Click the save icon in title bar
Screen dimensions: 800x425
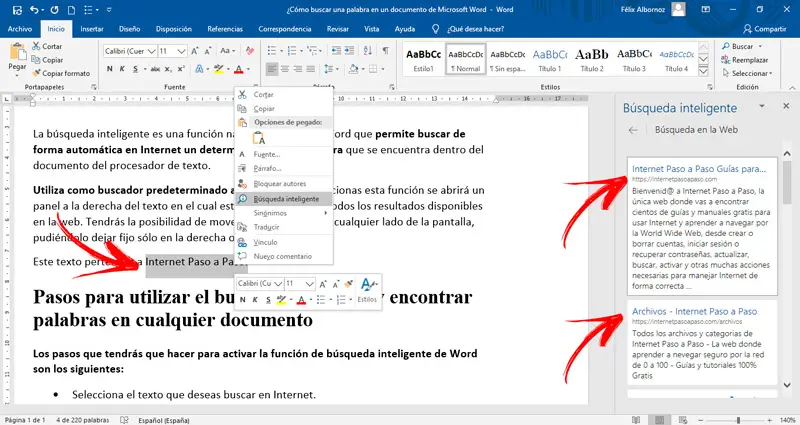point(17,10)
